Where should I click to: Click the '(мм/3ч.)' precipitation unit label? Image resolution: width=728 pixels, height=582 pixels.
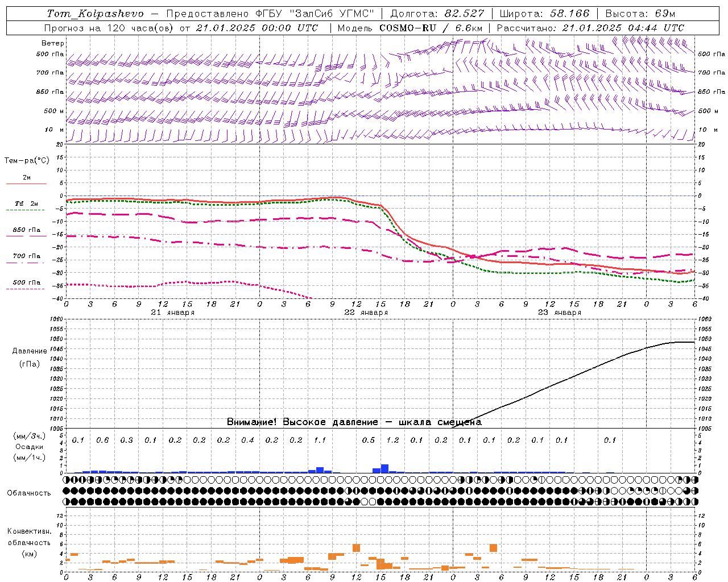[30, 436]
